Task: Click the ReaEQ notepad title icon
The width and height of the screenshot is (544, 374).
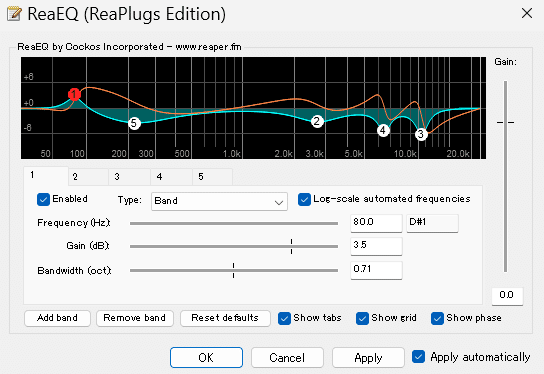Action: (x=14, y=14)
